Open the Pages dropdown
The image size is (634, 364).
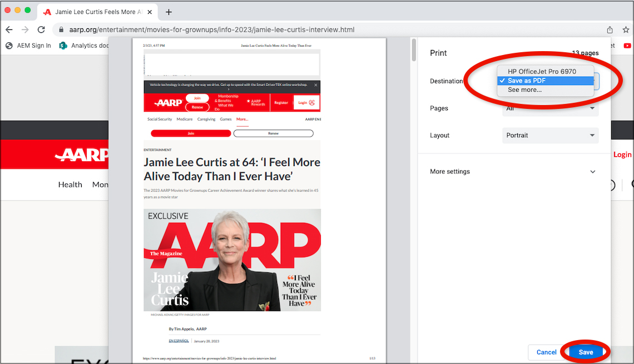coord(550,109)
